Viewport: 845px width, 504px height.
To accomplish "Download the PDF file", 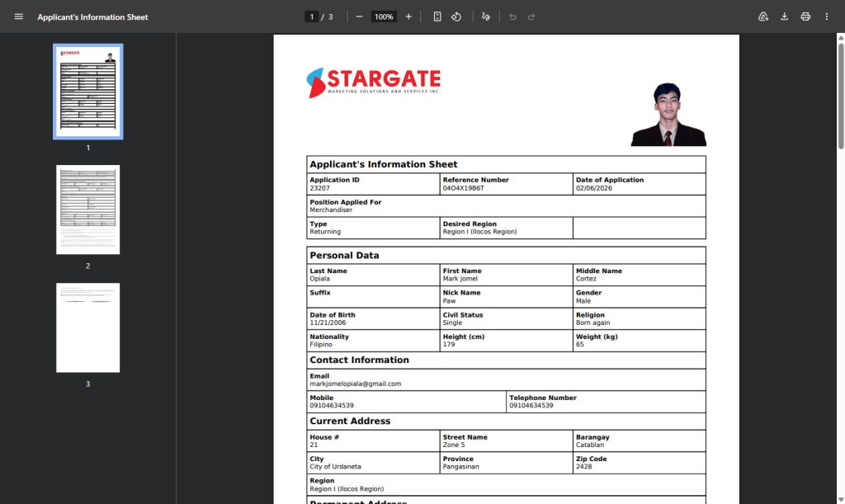I will pyautogui.click(x=784, y=16).
